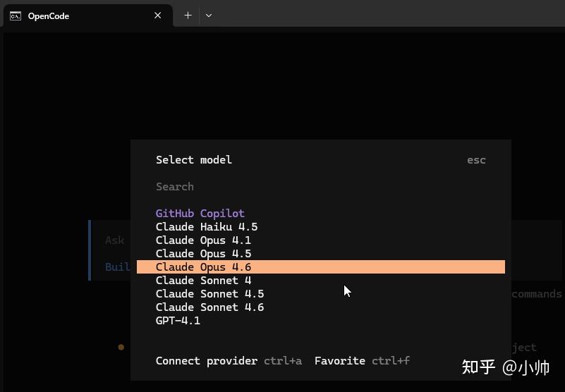Screen dimensions: 565x392
Task: Click Favorite option in dialog footer
Action: tap(340, 361)
